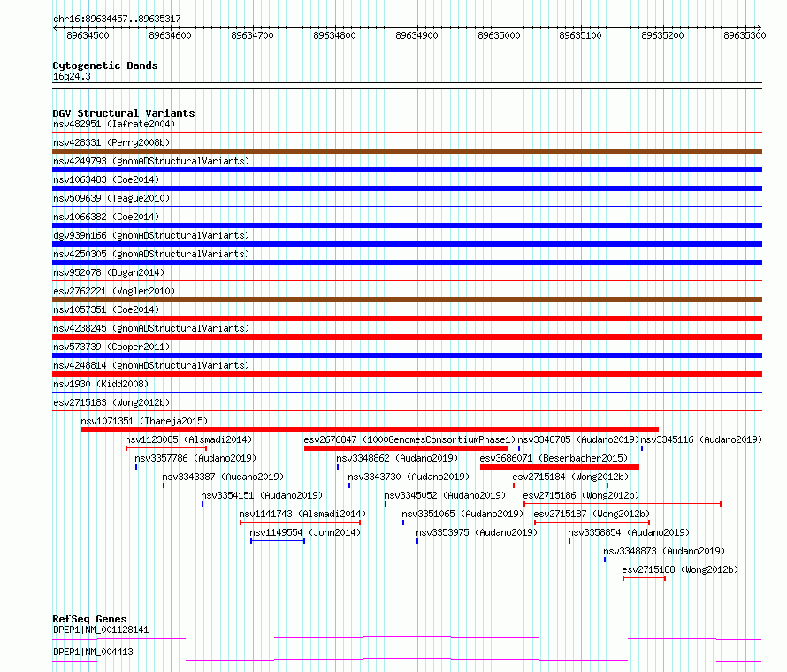Open esv2676847 (1000GenomesConsortiumPhase1) label
The image size is (787, 672).
409,439
